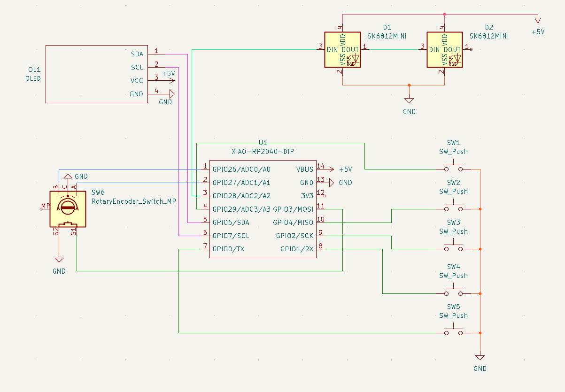Image resolution: width=565 pixels, height=392 pixels.
Task: Click the SDA pin label on the OLED
Action: [137, 54]
